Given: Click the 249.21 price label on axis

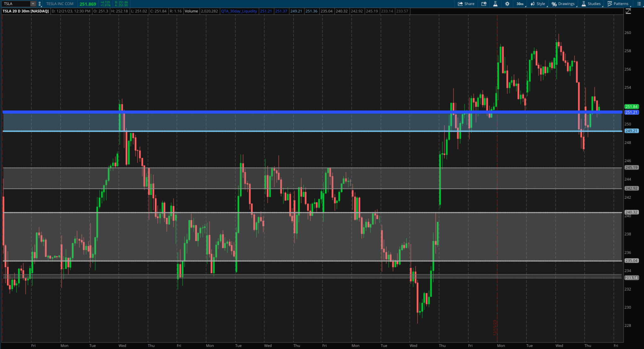Looking at the screenshot, I should point(631,131).
